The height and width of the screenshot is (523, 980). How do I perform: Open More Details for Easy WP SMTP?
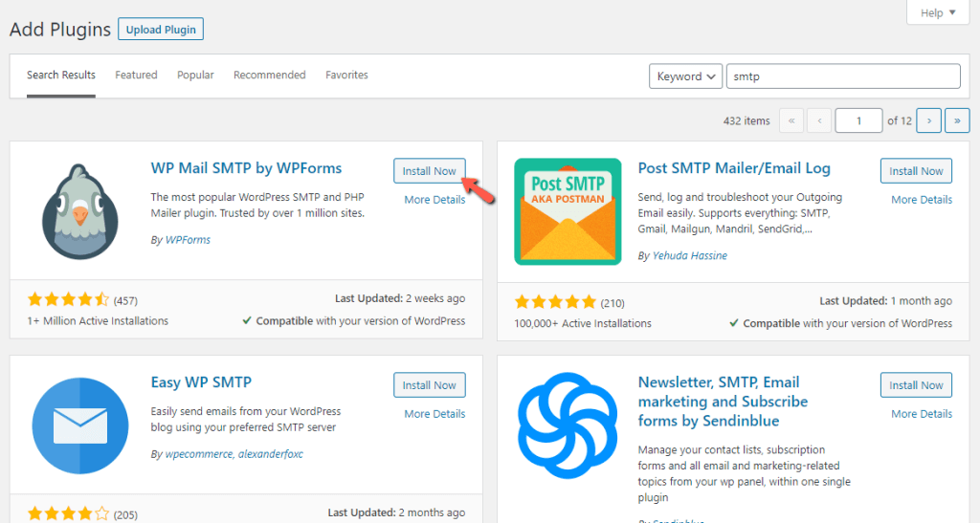click(x=434, y=414)
